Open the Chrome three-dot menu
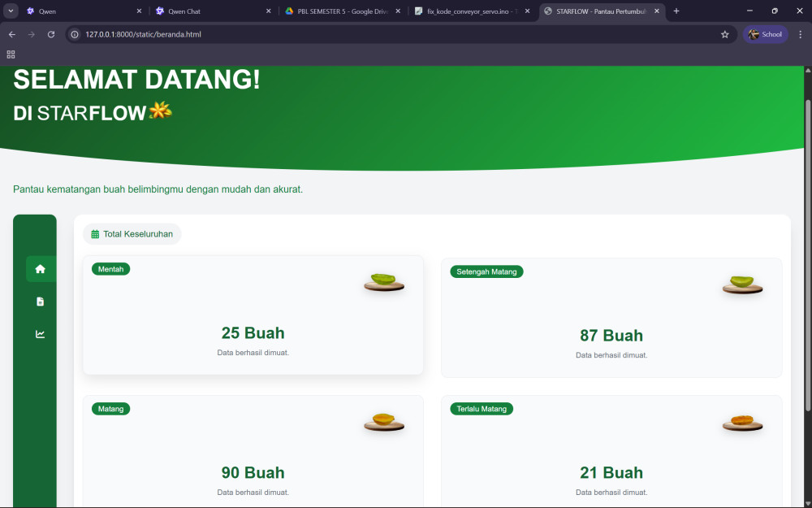The height and width of the screenshot is (508, 812). point(800,35)
